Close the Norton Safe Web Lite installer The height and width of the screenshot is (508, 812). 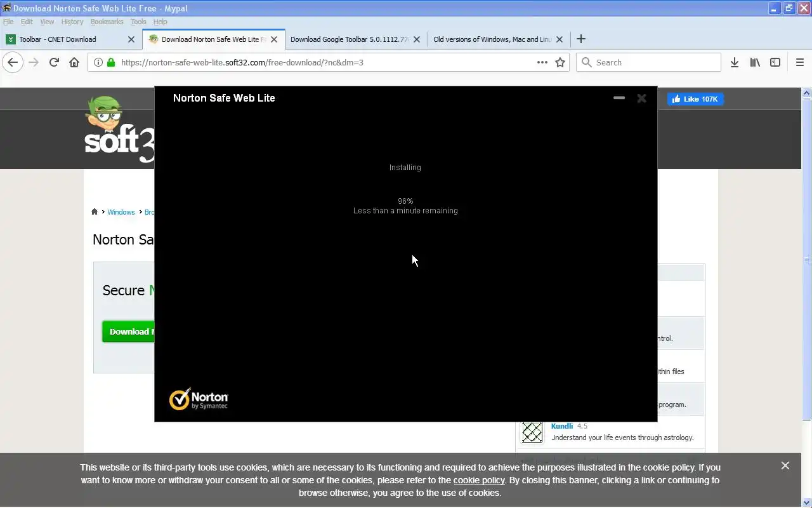[x=641, y=98]
